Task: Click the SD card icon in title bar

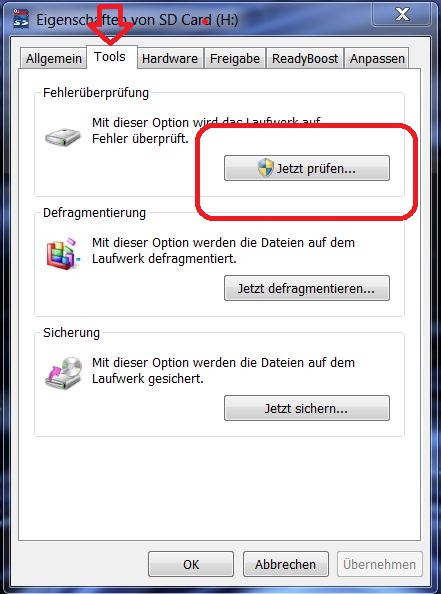Action: [x=21, y=18]
